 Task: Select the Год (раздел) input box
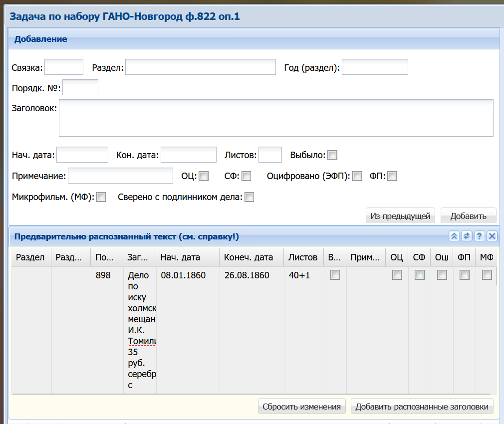tap(375, 67)
